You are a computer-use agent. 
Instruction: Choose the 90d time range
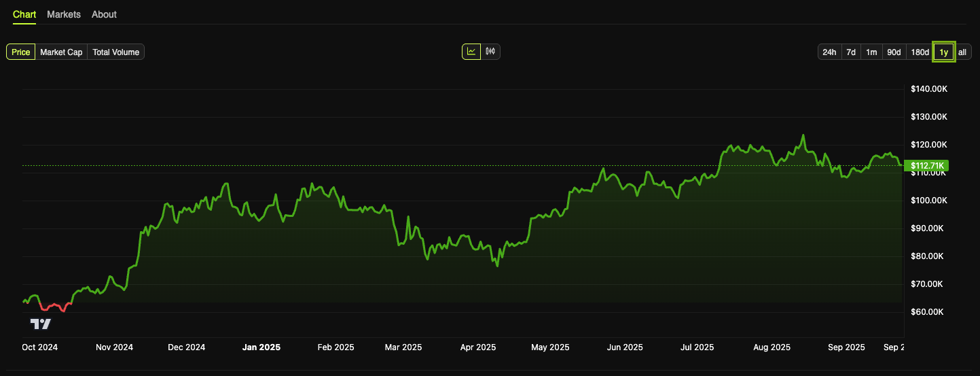(x=894, y=52)
